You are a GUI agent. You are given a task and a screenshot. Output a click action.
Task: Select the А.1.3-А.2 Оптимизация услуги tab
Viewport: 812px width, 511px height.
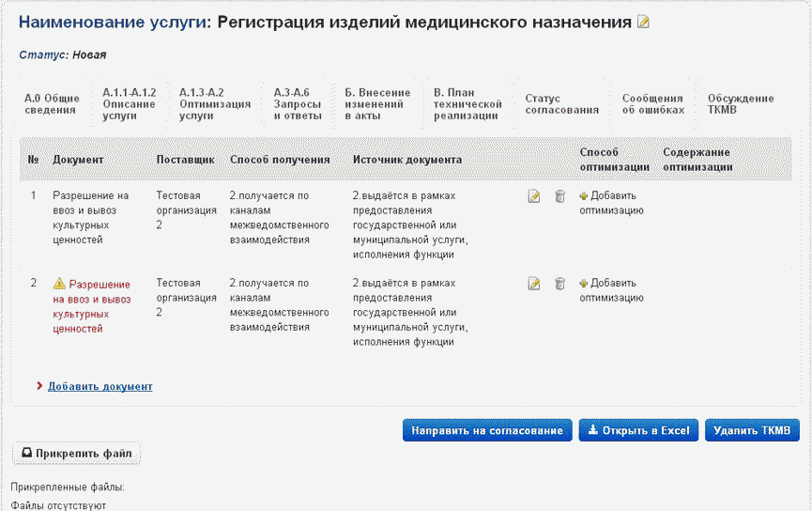pyautogui.click(x=202, y=104)
